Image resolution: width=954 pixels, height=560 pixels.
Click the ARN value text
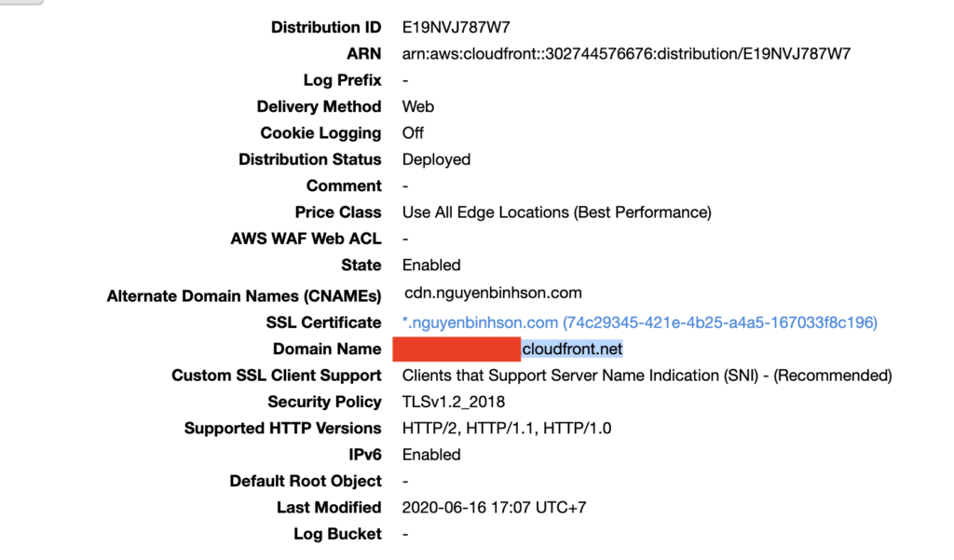click(626, 54)
